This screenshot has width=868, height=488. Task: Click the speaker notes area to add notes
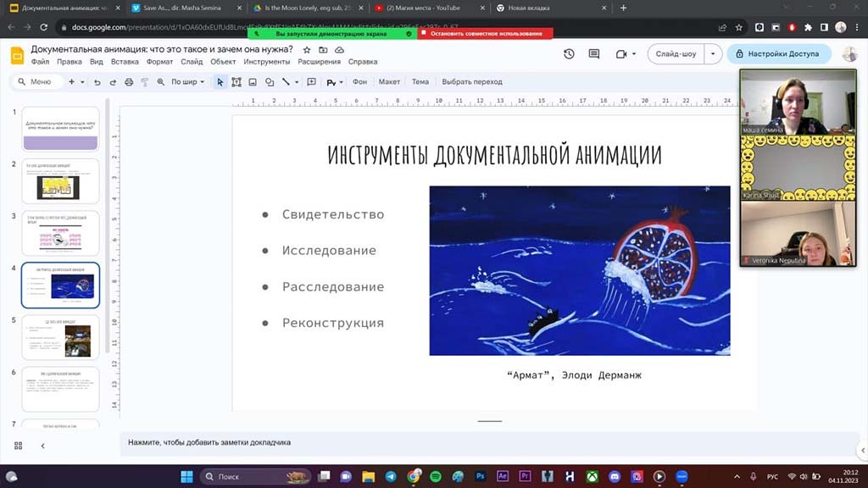487,442
